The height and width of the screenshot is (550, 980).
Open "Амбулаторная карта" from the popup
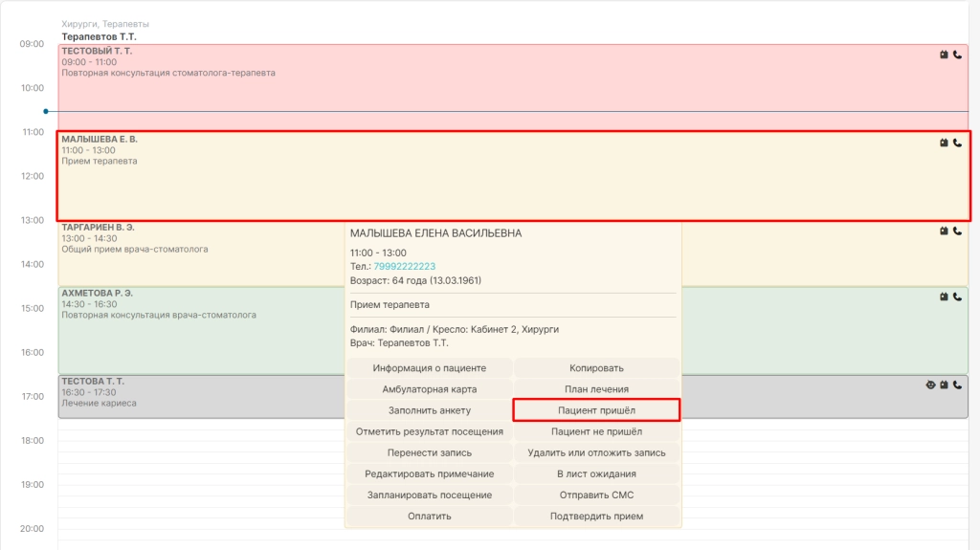click(430, 388)
